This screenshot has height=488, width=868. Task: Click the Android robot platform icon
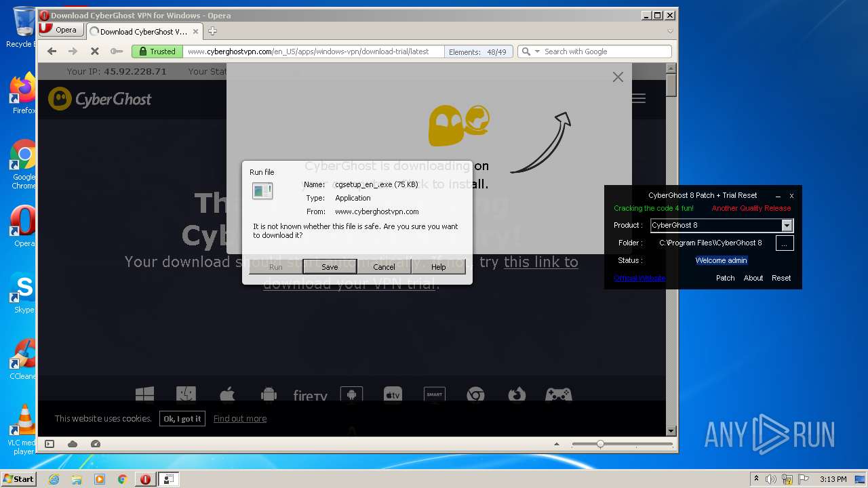(269, 394)
